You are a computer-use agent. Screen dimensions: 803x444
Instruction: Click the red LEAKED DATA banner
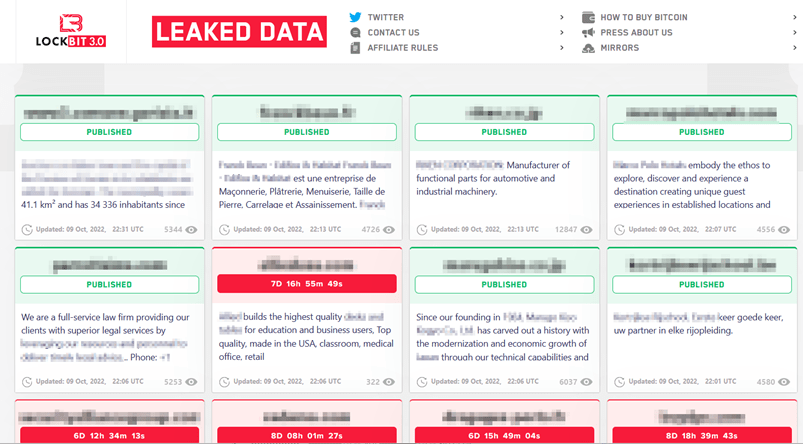(239, 32)
